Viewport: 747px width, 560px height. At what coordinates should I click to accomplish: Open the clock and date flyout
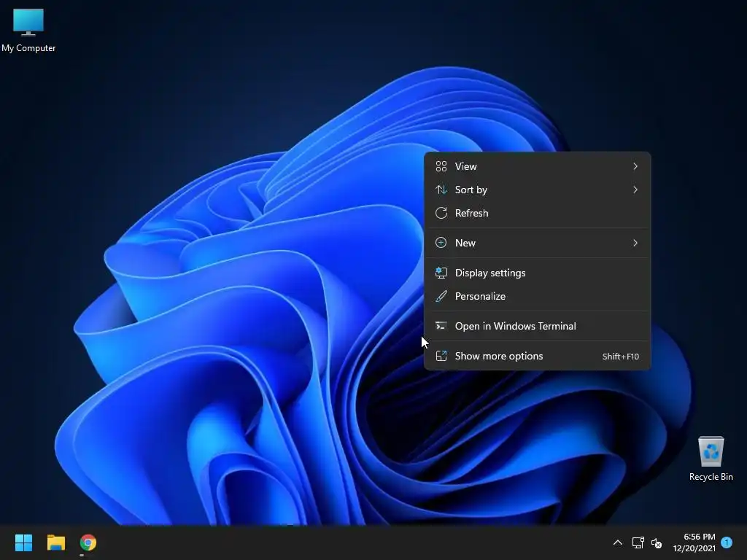pyautogui.click(x=694, y=542)
